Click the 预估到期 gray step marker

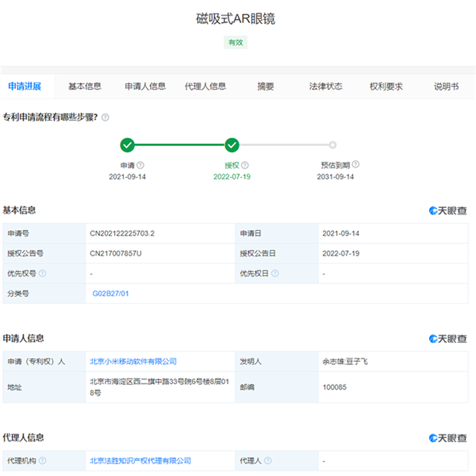pyautogui.click(x=333, y=145)
